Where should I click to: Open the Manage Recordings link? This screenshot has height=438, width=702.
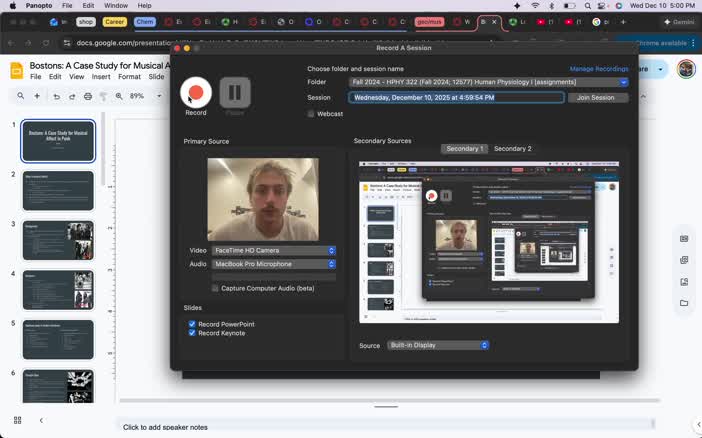598,69
